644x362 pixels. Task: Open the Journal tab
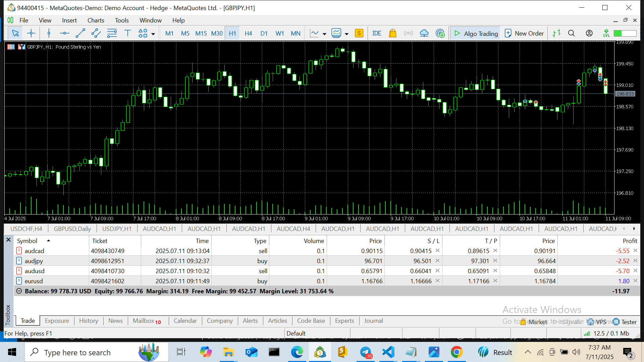point(373,321)
